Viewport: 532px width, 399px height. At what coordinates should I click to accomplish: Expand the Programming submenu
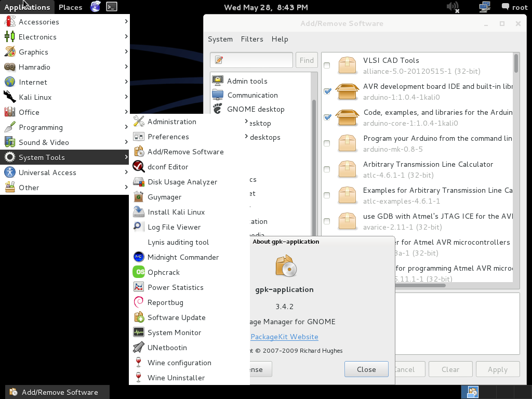pos(65,127)
